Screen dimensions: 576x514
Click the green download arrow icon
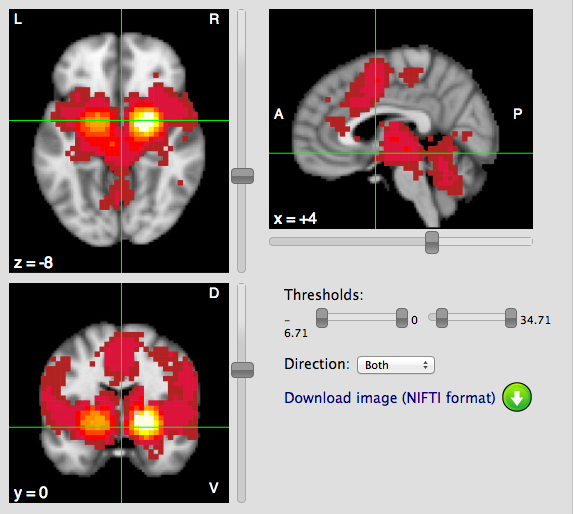516,397
